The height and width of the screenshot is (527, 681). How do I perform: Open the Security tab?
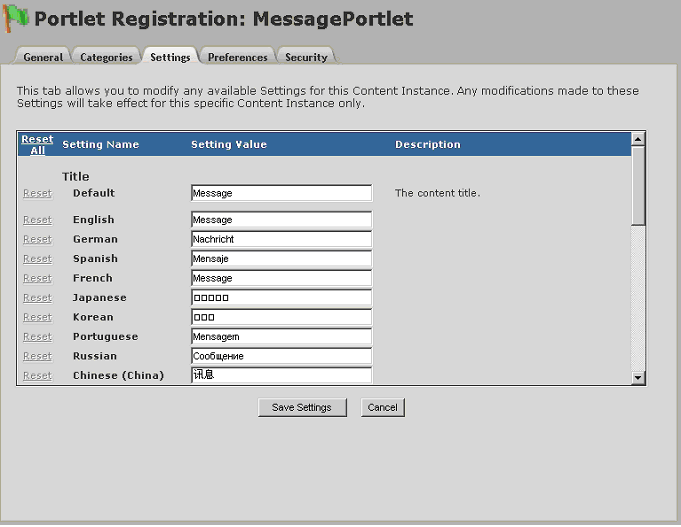(x=306, y=57)
